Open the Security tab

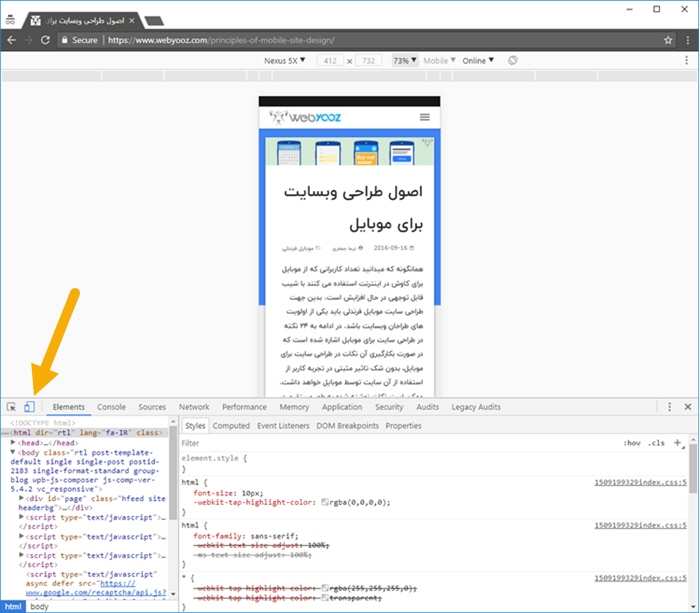click(x=389, y=407)
